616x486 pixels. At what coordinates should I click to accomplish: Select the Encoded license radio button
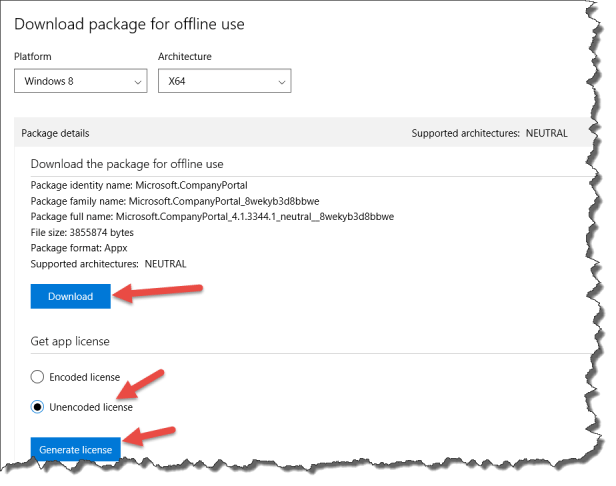[x=38, y=377]
